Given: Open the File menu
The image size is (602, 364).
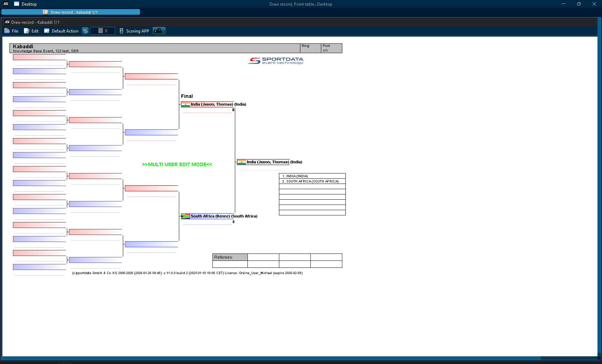Looking at the screenshot, I should tap(12, 31).
